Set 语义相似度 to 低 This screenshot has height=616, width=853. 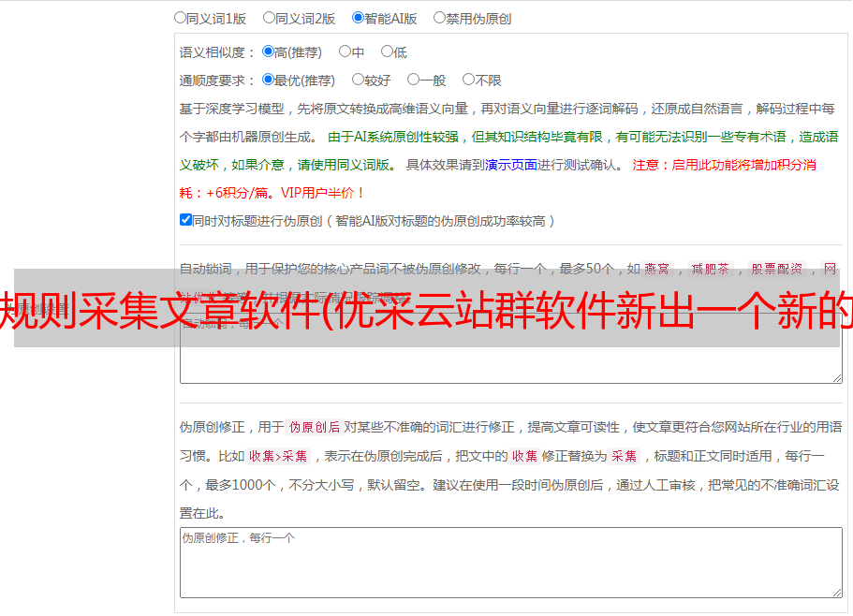pos(387,51)
